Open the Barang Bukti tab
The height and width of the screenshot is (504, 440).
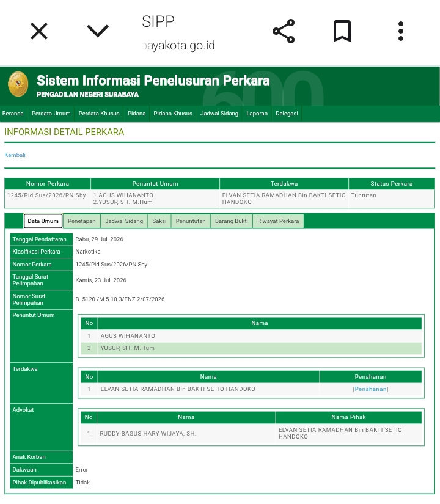click(x=231, y=221)
